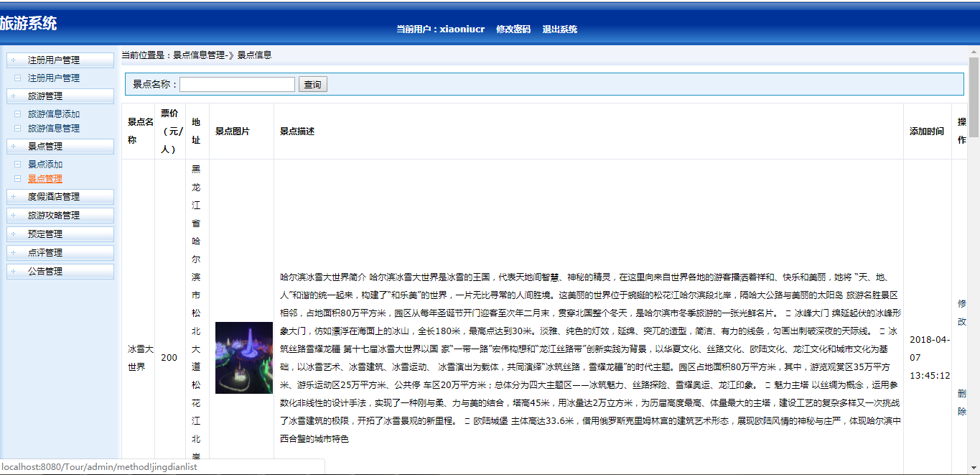The width and height of the screenshot is (980, 475).
Task: Expand the 注册用户管理 section header
Action: (60, 60)
